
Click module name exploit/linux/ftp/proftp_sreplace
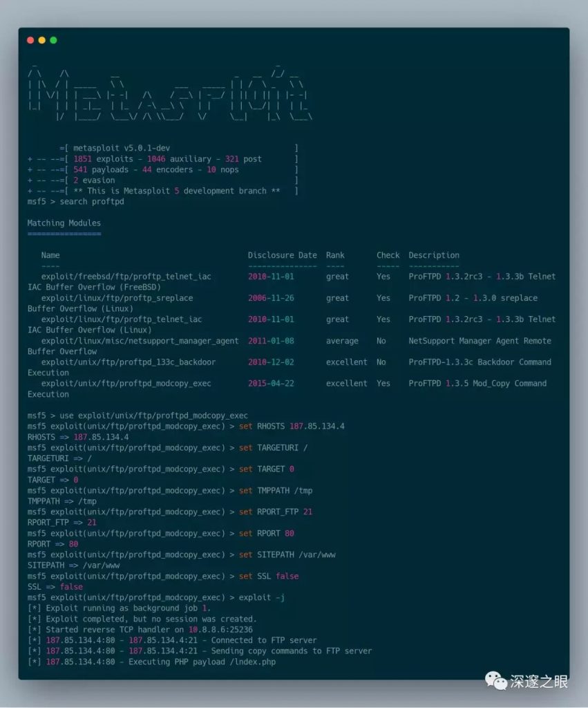tap(117, 298)
